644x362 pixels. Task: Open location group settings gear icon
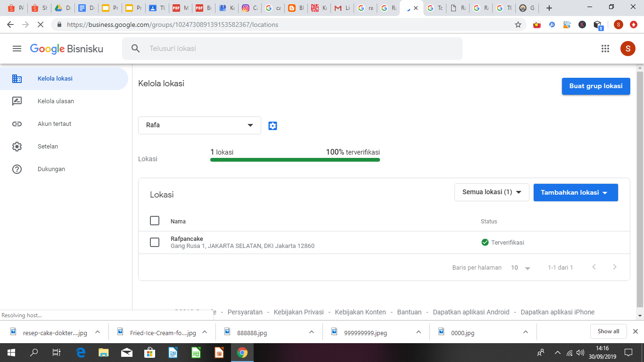pos(272,126)
